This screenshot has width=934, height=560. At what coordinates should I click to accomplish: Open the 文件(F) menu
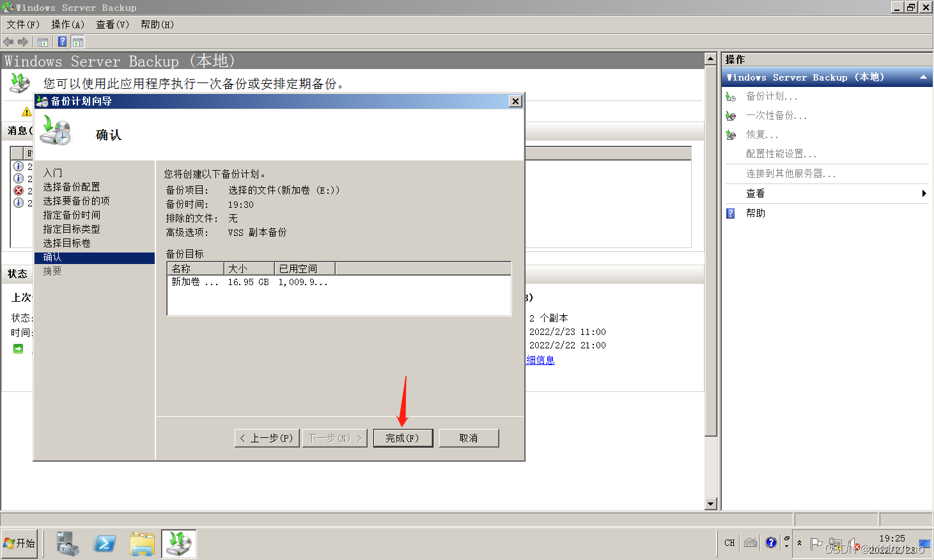pos(23,24)
